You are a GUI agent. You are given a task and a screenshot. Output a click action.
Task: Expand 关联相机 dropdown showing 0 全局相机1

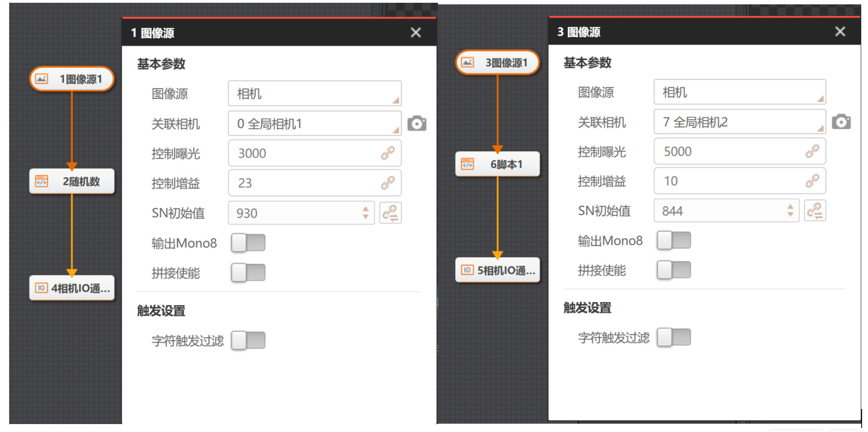(x=314, y=124)
